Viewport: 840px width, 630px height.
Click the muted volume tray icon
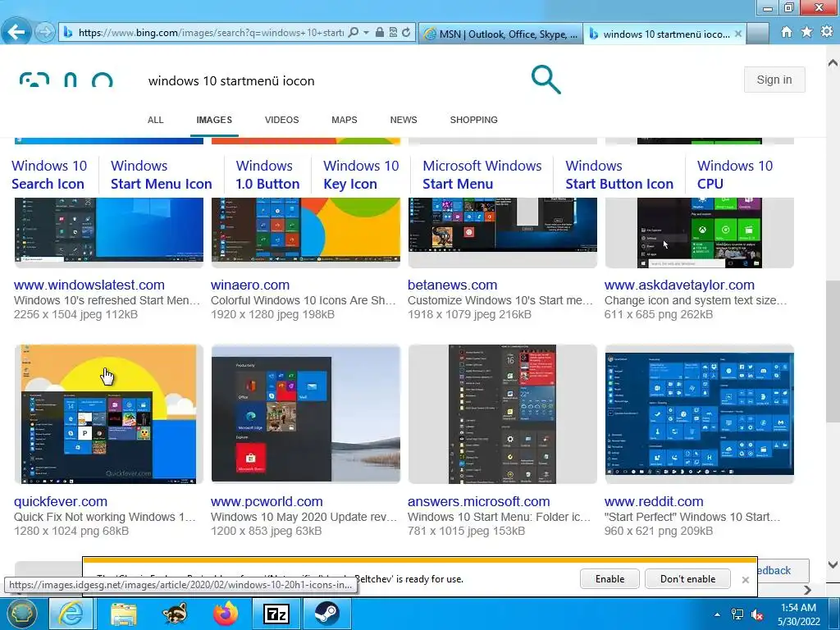(x=757, y=614)
